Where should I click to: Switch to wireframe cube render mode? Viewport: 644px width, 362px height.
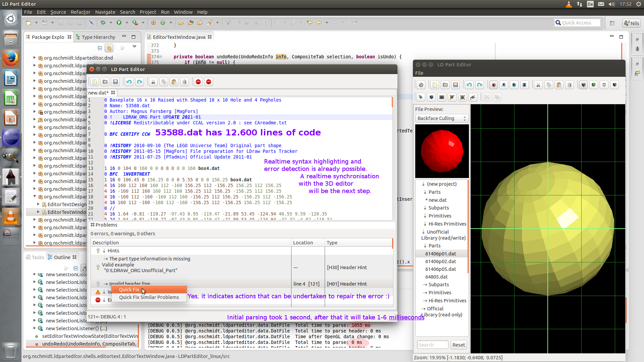coord(604,85)
